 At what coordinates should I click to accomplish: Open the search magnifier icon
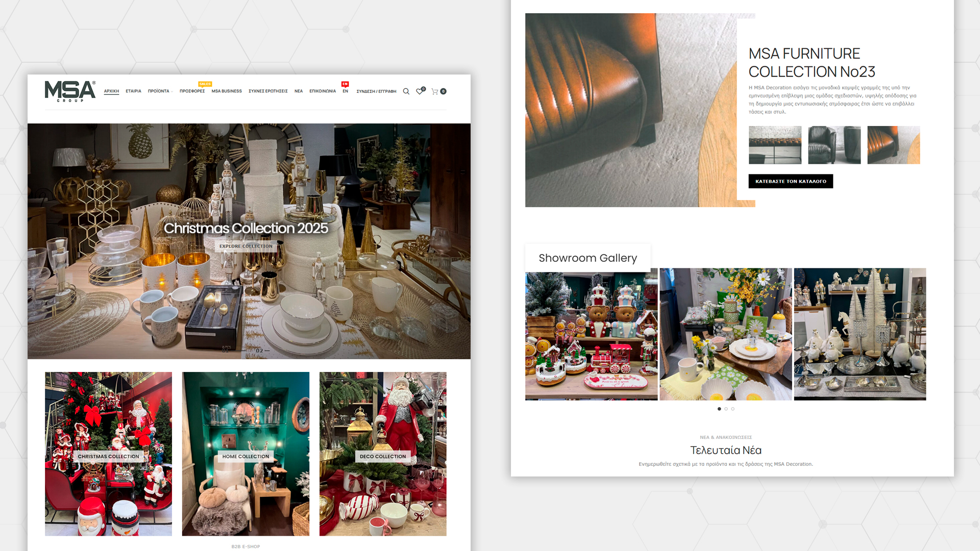(x=406, y=91)
